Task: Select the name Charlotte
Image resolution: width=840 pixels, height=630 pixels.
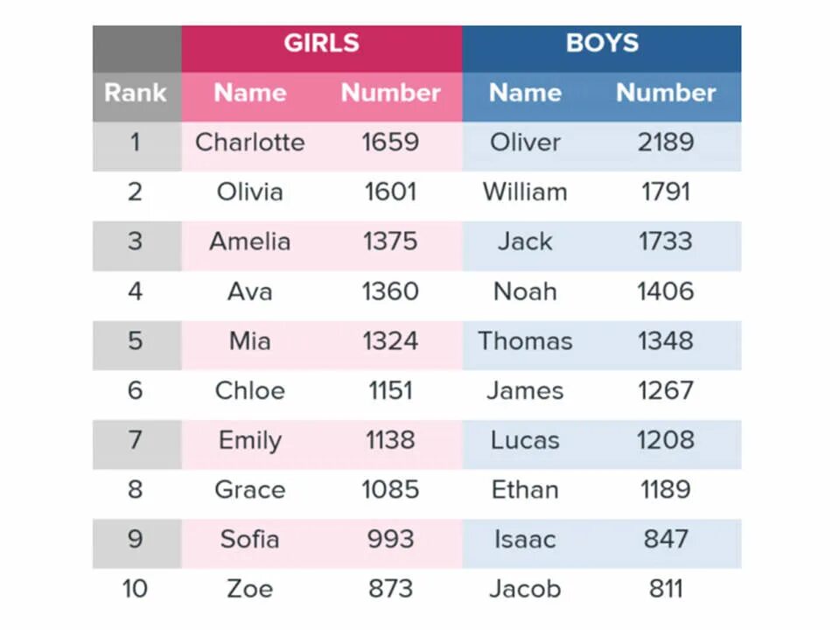Action: point(250,143)
